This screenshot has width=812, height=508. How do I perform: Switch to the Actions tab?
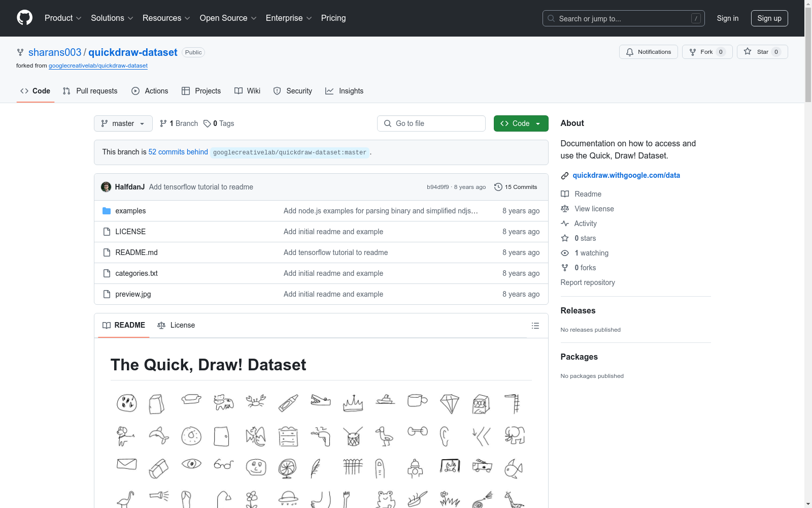(150, 91)
